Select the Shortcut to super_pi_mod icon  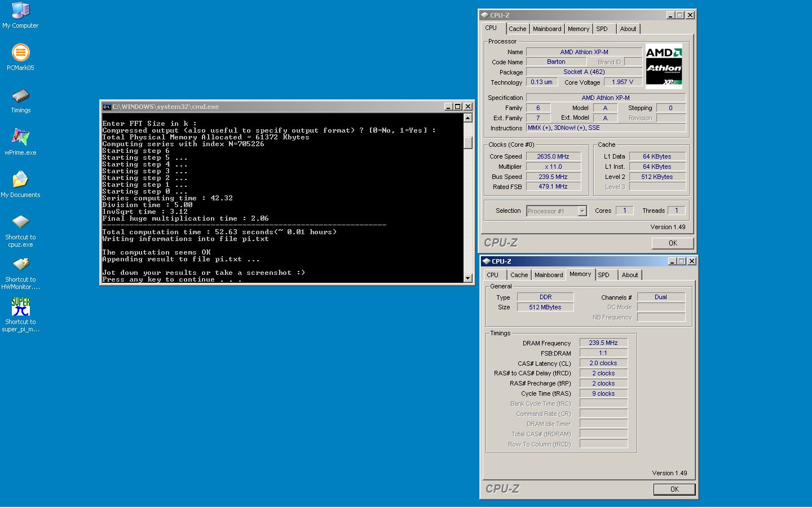20,315
